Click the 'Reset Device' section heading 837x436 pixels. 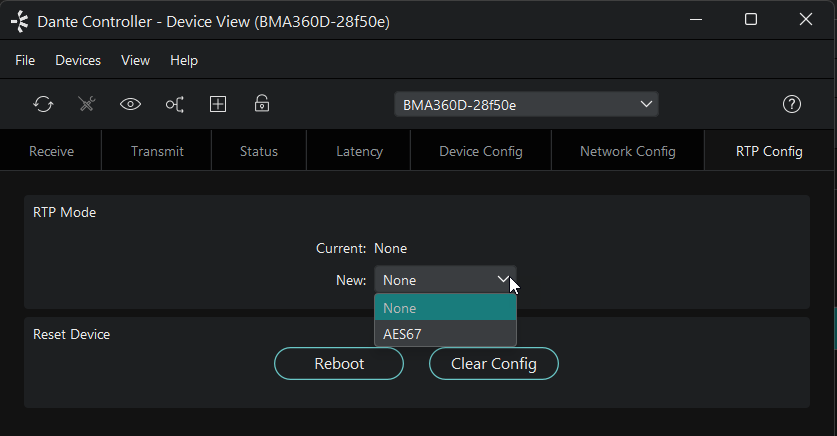(x=72, y=334)
